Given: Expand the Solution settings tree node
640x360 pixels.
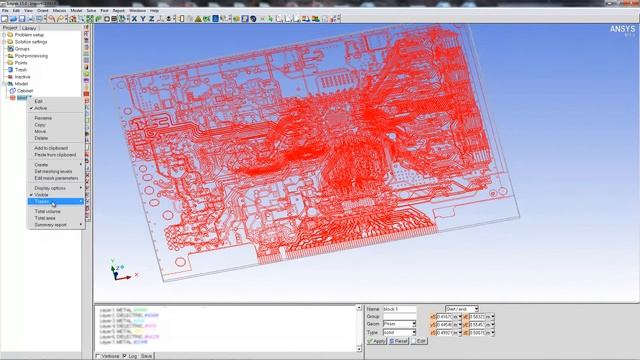Looking at the screenshot, I should [4, 42].
